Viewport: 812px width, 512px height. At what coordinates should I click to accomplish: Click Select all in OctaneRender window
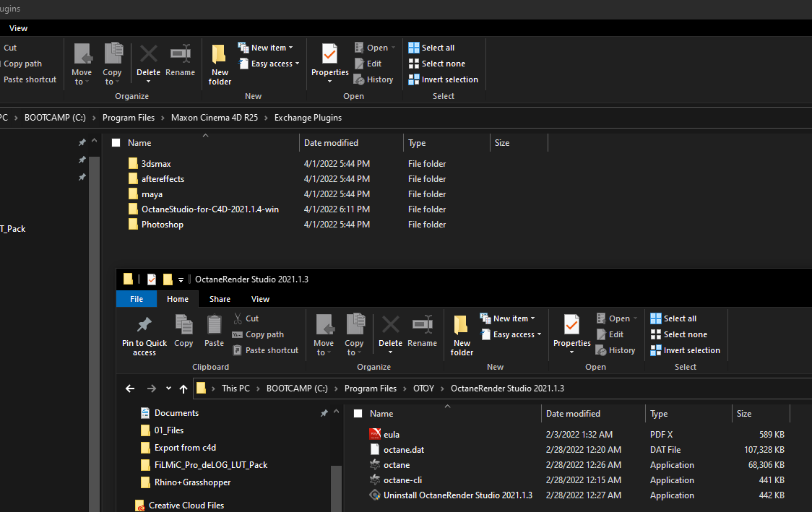[x=673, y=318]
